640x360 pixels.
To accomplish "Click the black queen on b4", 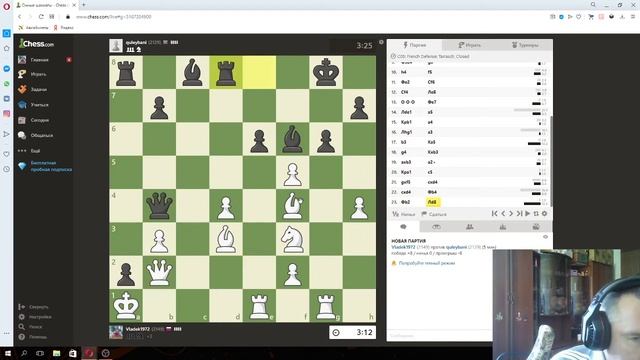I will tap(159, 206).
